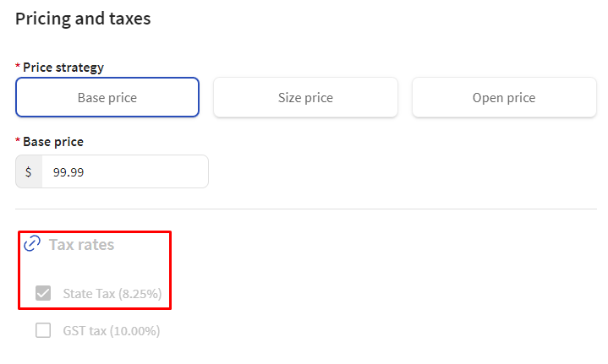Click the empty box next to GST tax

pos(43,330)
